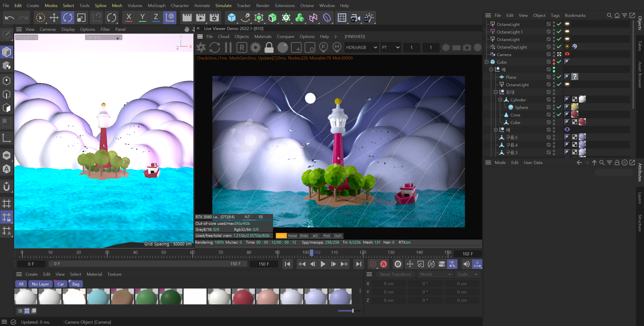The width and height of the screenshot is (644, 326).
Task: Click Live Viewer material picker icon
Action: pos(337,47)
